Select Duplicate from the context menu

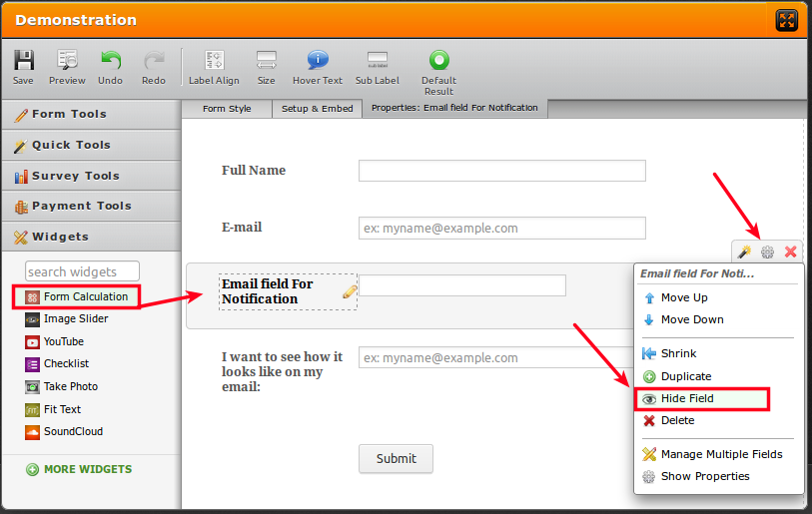pos(685,376)
